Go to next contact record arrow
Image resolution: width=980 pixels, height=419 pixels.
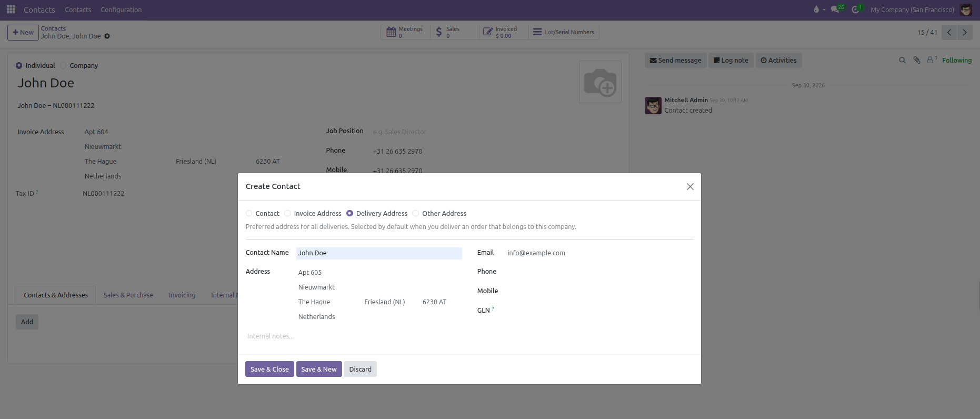(x=965, y=32)
